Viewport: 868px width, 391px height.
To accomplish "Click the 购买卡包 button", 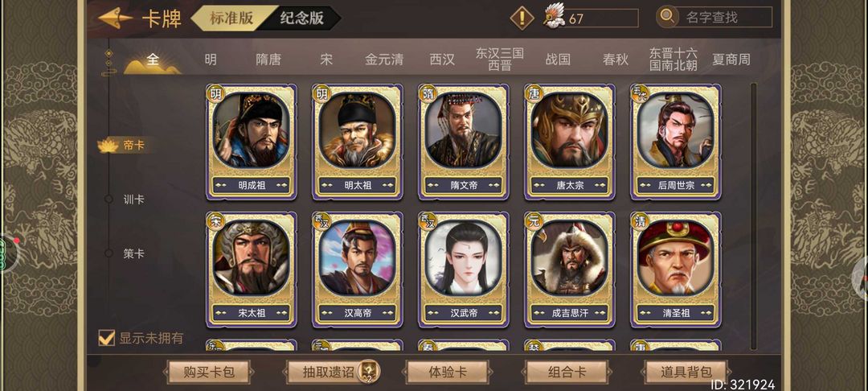I will 209,372.
